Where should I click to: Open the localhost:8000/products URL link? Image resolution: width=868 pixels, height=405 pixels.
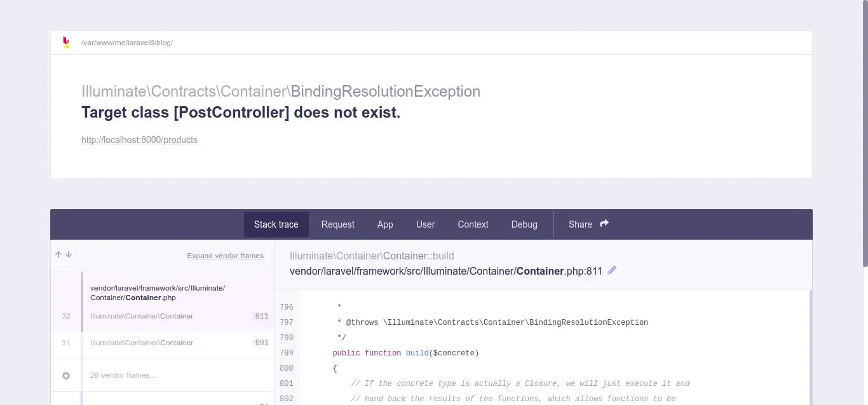pyautogui.click(x=139, y=140)
